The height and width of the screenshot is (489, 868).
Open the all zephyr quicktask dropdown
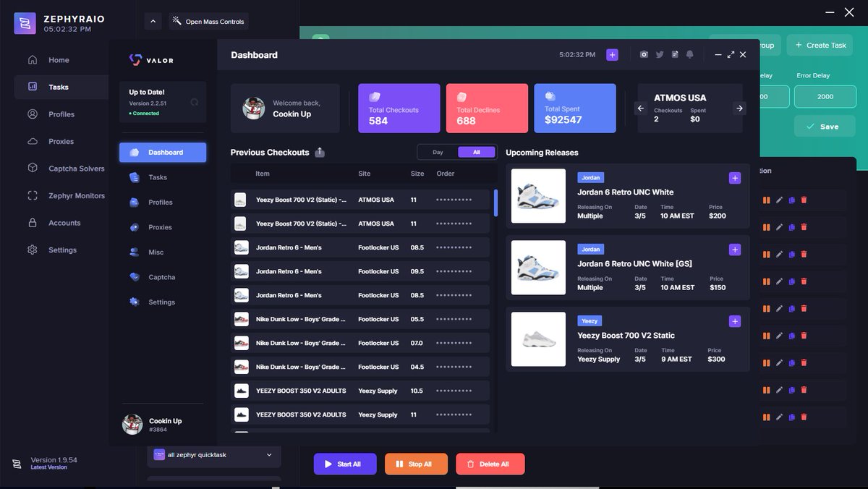(x=214, y=455)
